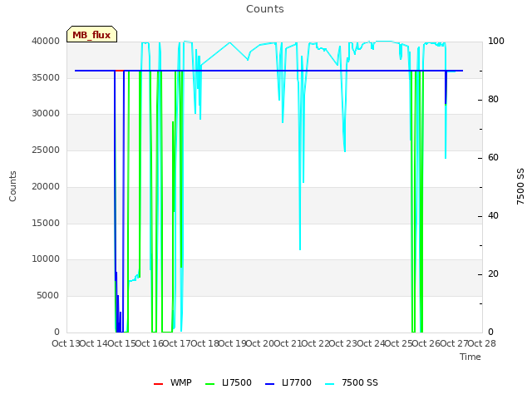Viewport: 532px width, 399px height.
Task: Click the right-axis 80 tick label
Action: point(493,100)
